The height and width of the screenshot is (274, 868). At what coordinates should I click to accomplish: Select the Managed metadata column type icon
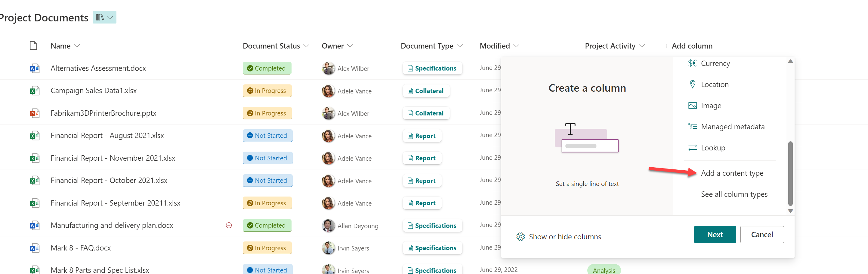coord(692,127)
